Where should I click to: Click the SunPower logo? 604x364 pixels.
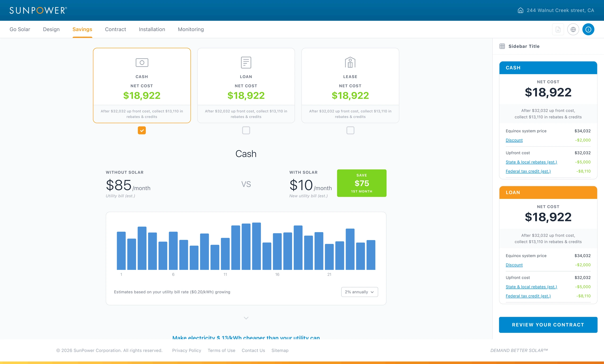(x=38, y=10)
